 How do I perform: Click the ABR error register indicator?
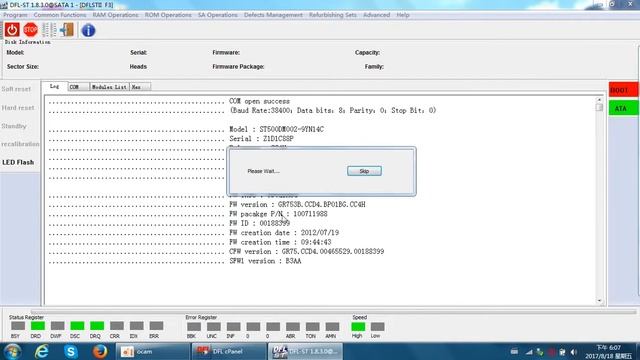click(x=293, y=327)
